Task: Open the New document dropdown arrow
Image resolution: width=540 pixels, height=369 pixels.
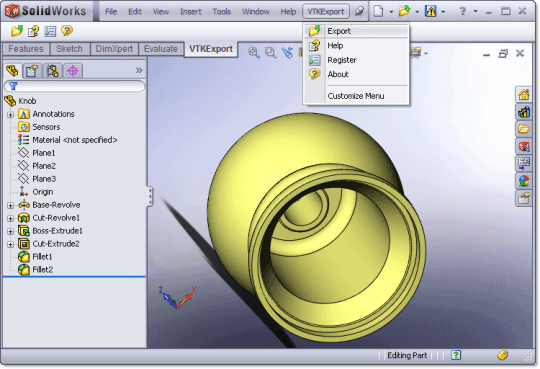Action: tap(391, 12)
